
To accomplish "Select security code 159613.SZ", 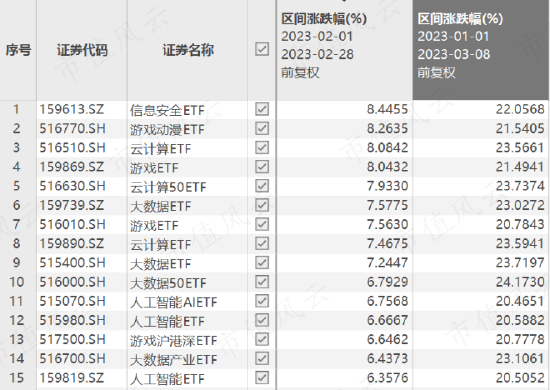I will point(72,109).
